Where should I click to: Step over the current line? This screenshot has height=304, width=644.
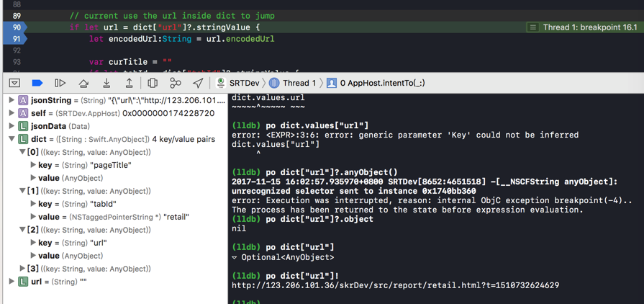coord(83,83)
